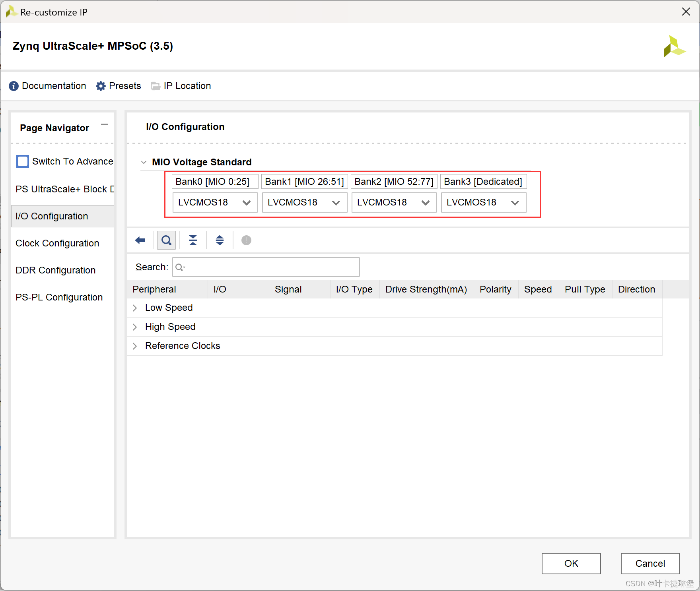Open the Presets menu
Screen dimensions: 700x591
tap(125, 86)
